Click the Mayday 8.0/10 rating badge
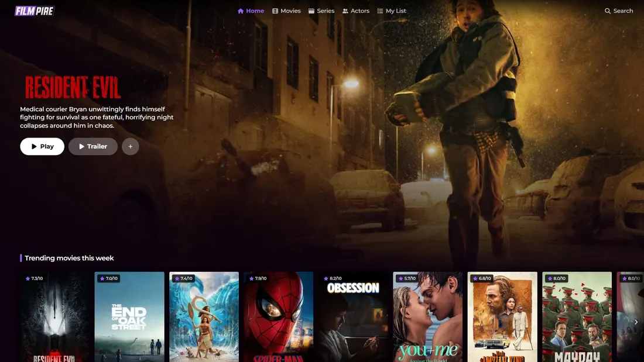 click(x=557, y=278)
